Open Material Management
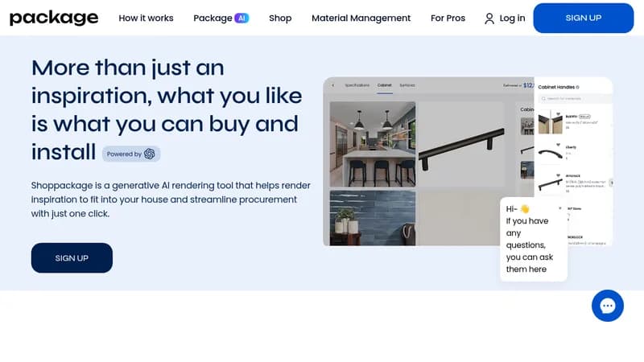Image resolution: width=644 pixels, height=362 pixels. click(361, 18)
